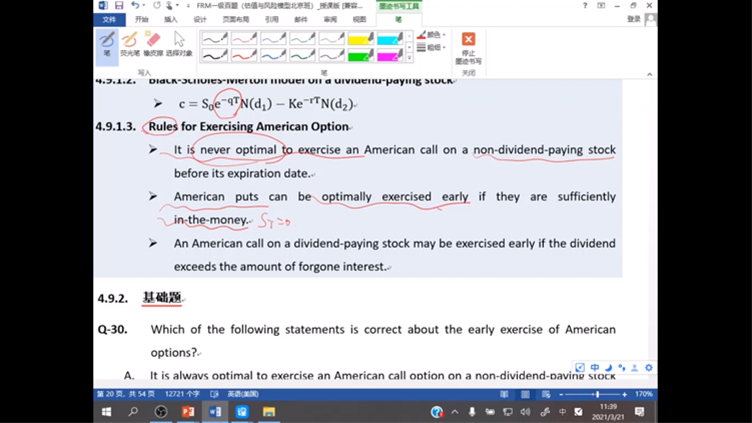Click the microphone icon in system tray

pyautogui.click(x=472, y=411)
